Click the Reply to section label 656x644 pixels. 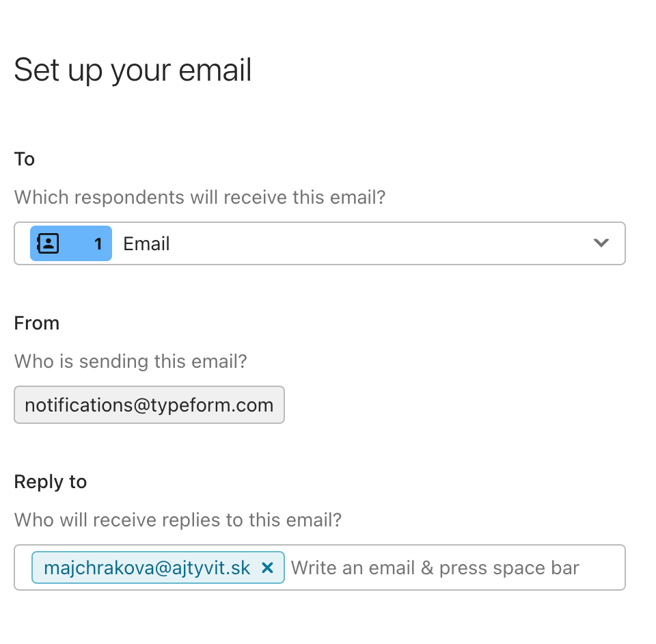(x=51, y=482)
